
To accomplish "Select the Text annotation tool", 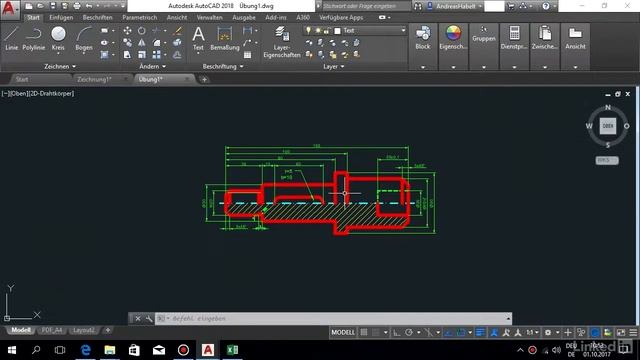I will click(x=198, y=39).
